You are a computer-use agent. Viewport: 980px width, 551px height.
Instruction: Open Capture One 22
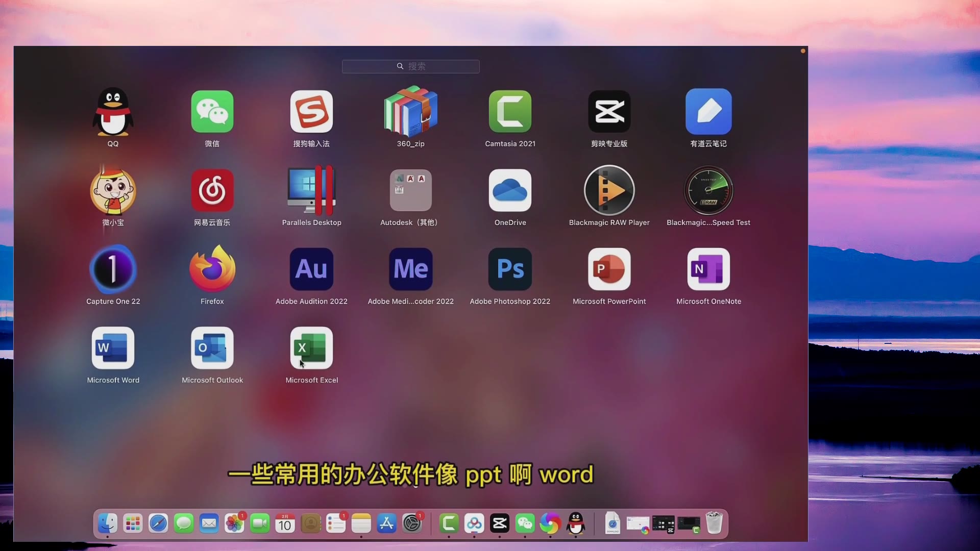tap(113, 269)
